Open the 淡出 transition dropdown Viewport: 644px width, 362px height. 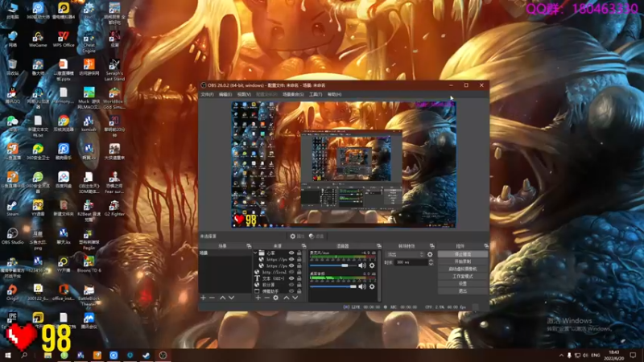tap(405, 254)
